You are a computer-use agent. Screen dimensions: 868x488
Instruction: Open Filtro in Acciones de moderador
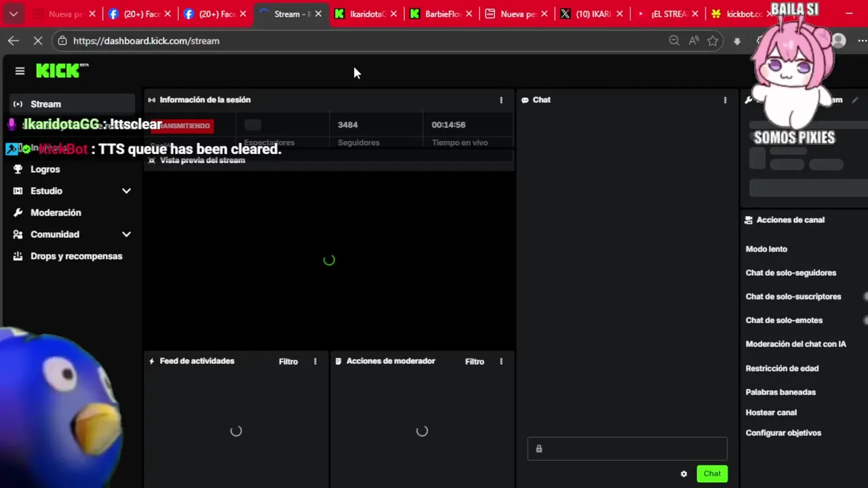(475, 361)
